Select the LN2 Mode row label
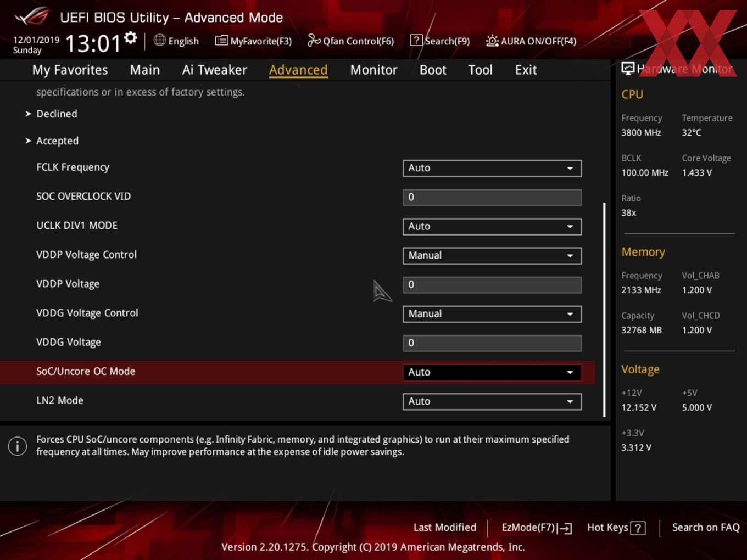Screen dimensions: 747x560 60,400
